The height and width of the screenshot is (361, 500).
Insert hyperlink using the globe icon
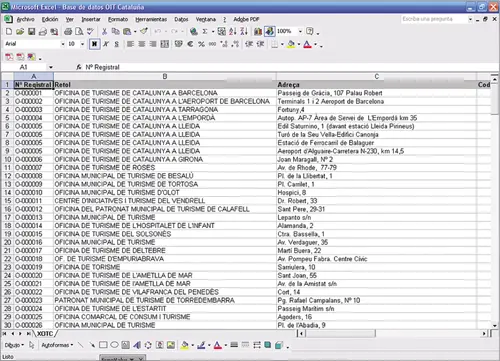193,32
